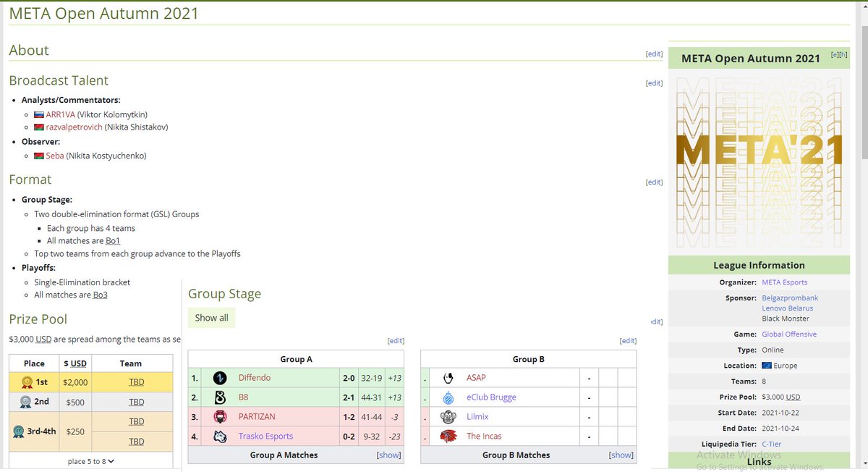This screenshot has height=472, width=868.
Task: Edit the Broadcast Talent section
Action: pyautogui.click(x=654, y=83)
